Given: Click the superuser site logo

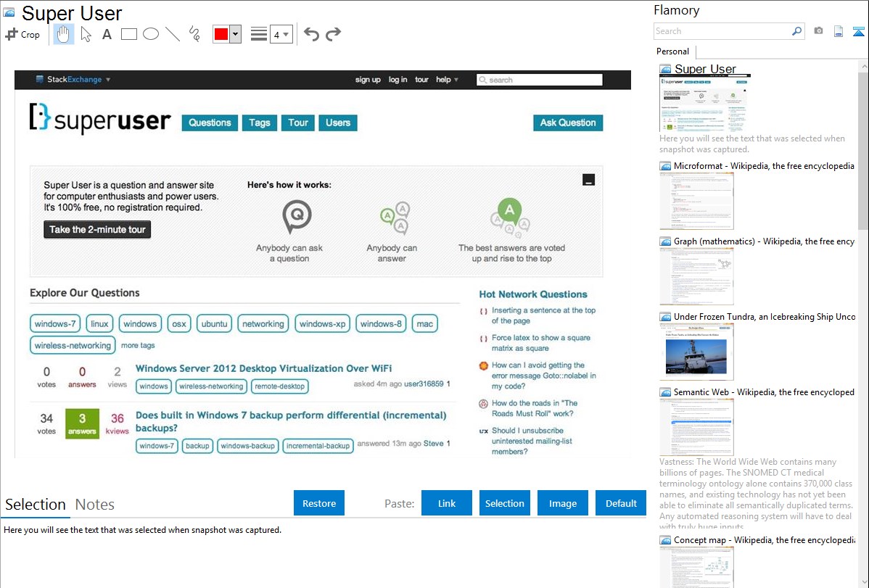Looking at the screenshot, I should point(100,119).
